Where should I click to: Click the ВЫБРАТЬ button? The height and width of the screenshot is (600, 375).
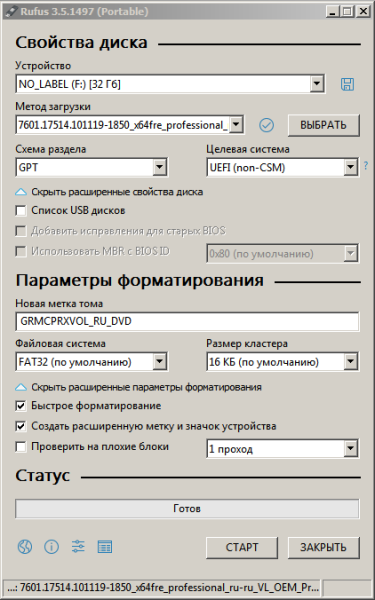(323, 125)
